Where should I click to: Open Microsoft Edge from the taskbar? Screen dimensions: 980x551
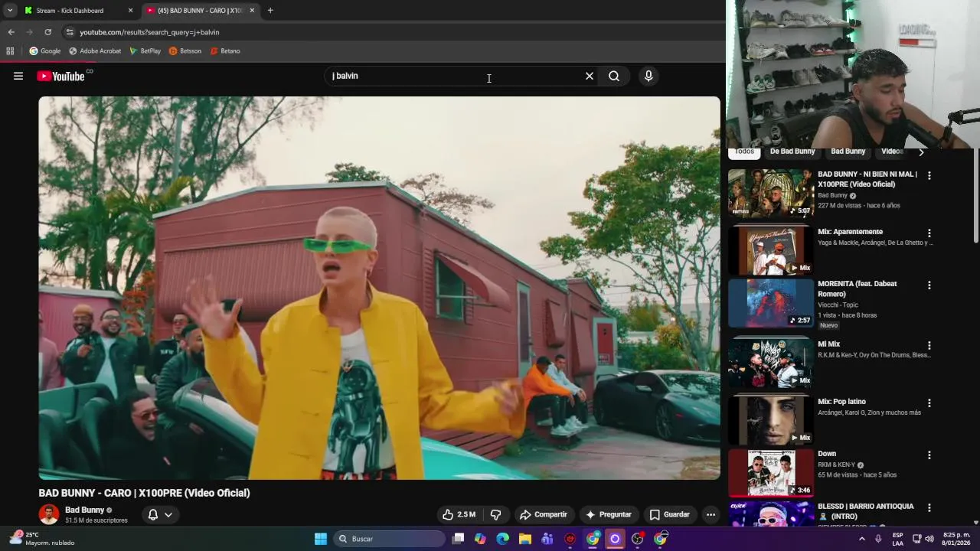click(502, 539)
